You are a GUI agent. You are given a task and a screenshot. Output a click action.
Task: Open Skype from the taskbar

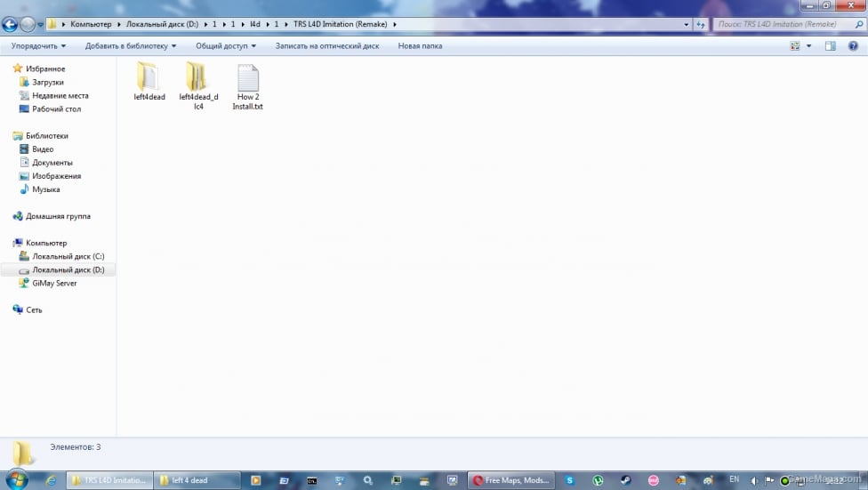coord(569,480)
